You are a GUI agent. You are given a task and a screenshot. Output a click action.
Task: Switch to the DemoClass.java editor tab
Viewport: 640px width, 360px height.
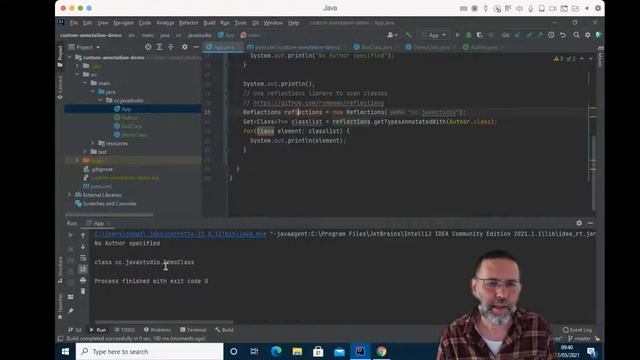point(430,47)
